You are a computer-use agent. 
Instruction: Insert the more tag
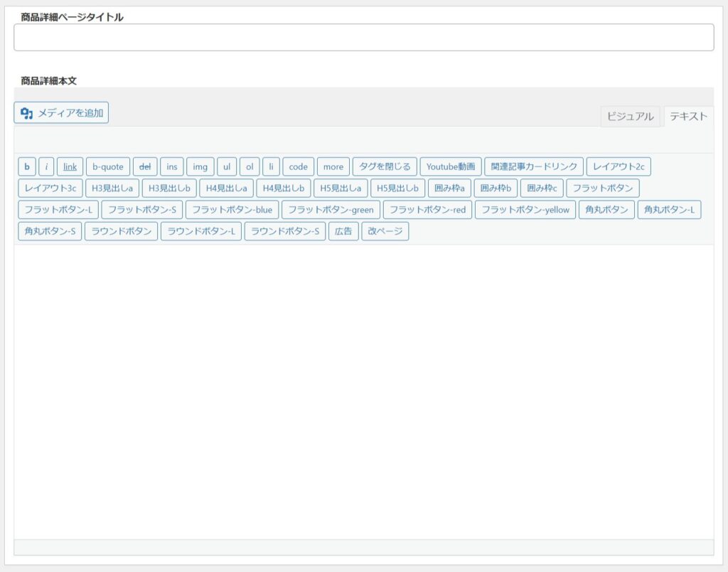coord(333,166)
